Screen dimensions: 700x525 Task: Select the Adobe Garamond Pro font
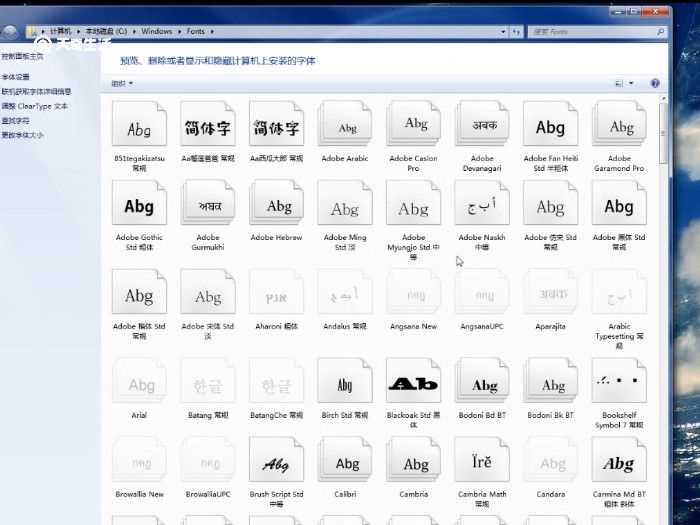point(619,124)
